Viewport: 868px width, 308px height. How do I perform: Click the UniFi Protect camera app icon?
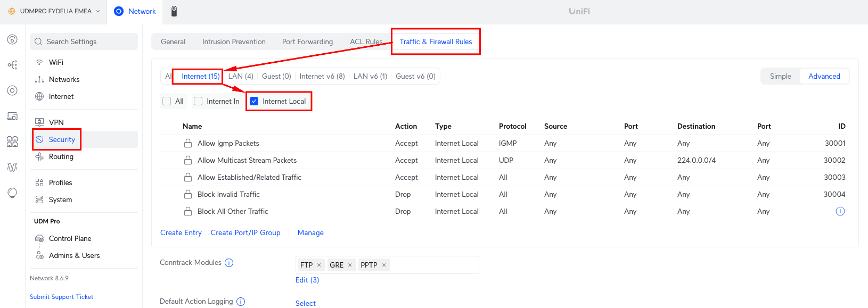[174, 11]
